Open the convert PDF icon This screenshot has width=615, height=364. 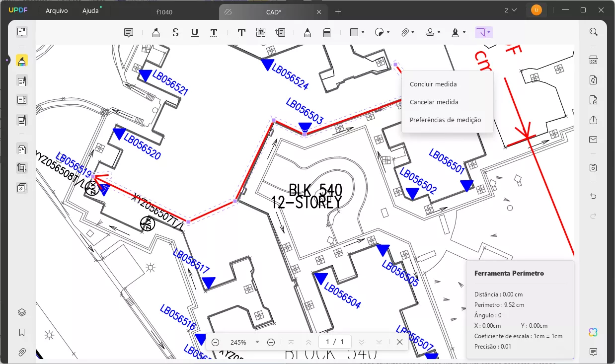[x=593, y=80]
